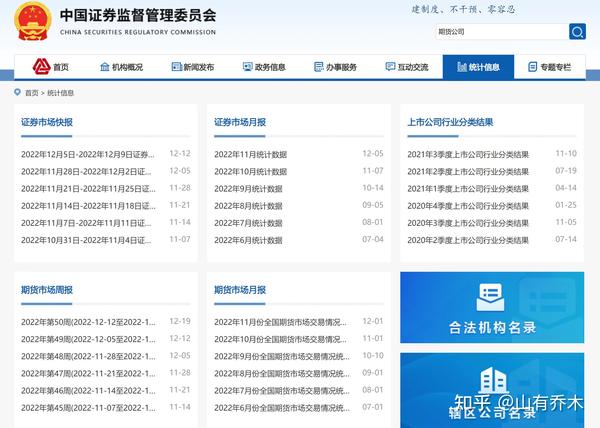
Task: Open the 2022年11月14日-11月18日 securities report
Action: tap(88, 206)
